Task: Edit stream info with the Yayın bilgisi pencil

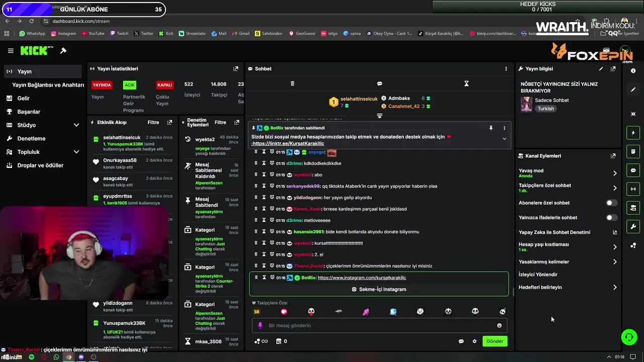Action: click(x=601, y=69)
